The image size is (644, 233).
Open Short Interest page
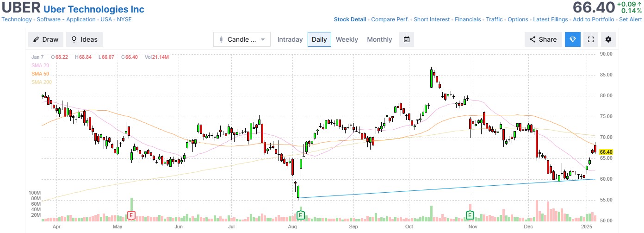pyautogui.click(x=432, y=19)
